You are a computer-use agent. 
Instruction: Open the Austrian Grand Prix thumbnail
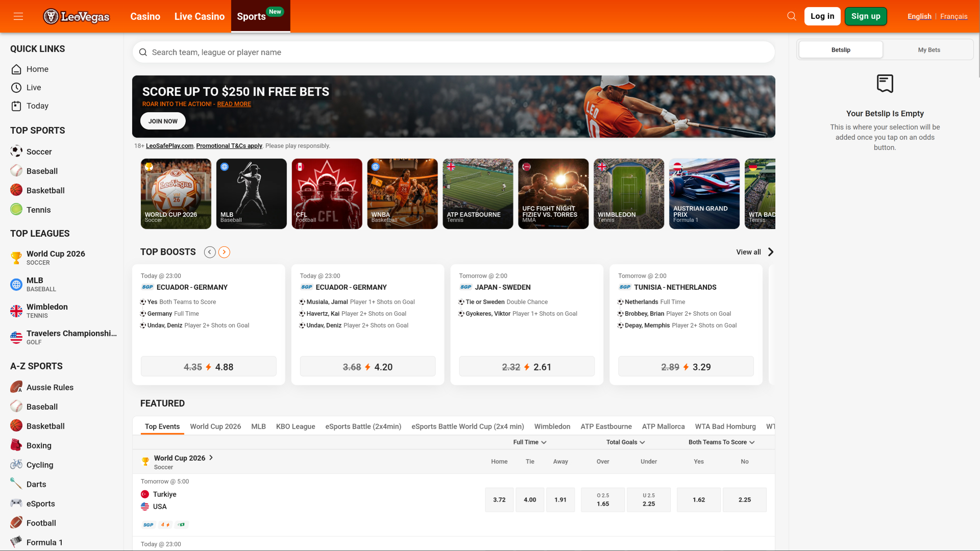coord(704,194)
